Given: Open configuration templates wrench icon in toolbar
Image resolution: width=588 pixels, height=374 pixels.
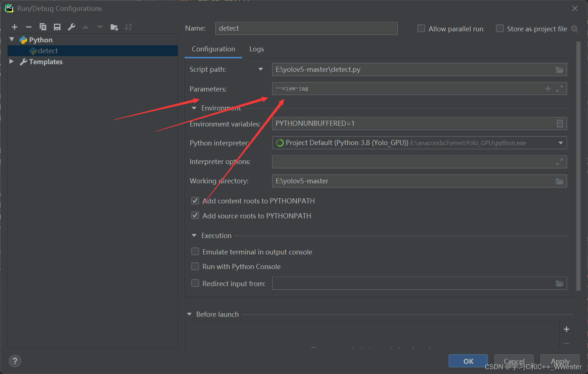Looking at the screenshot, I should click(x=71, y=27).
